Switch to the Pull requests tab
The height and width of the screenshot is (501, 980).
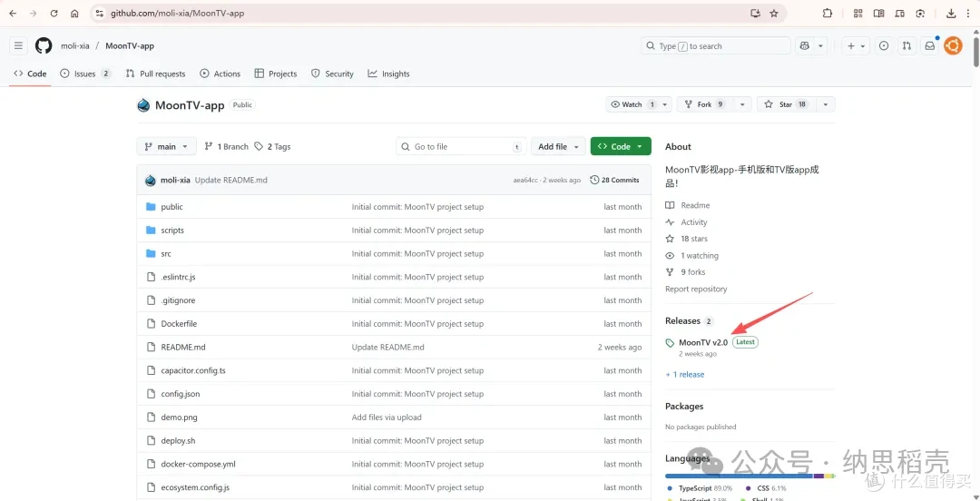pyautogui.click(x=156, y=74)
